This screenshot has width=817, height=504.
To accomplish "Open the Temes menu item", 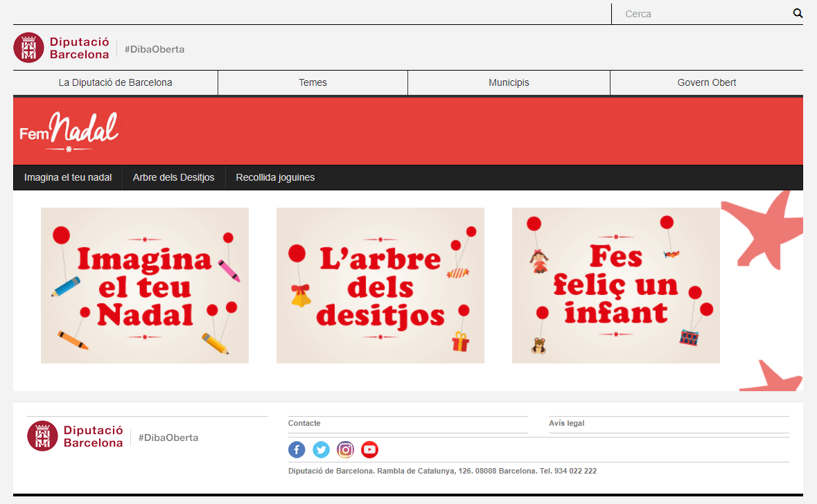I will point(313,83).
